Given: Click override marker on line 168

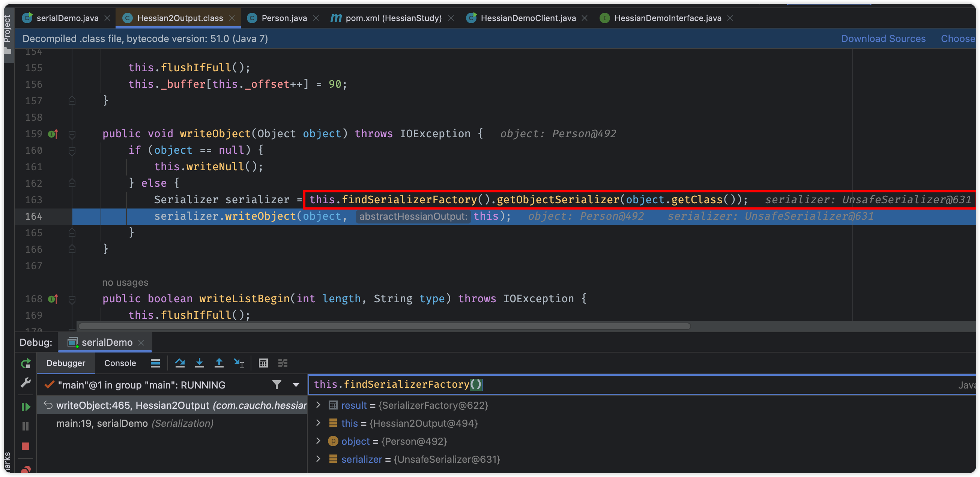Looking at the screenshot, I should pyautogui.click(x=53, y=299).
